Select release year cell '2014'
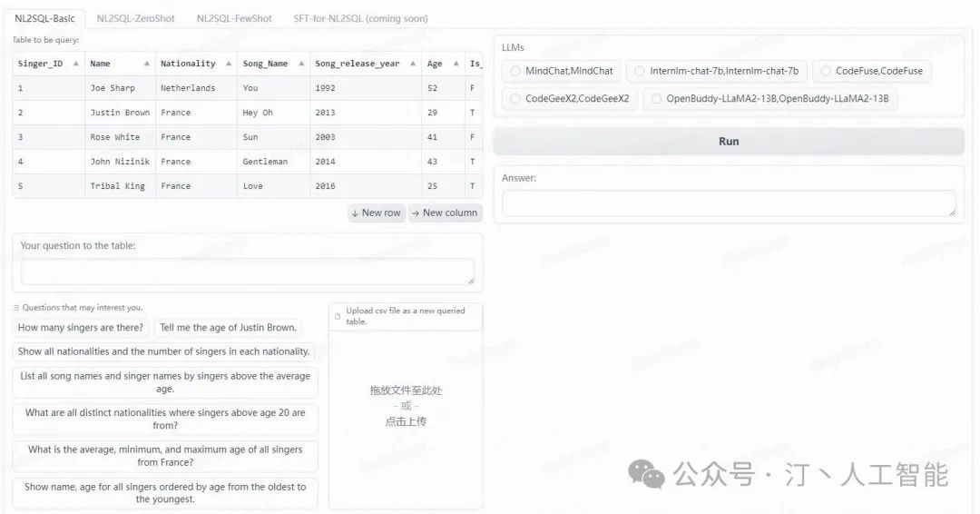This screenshot has height=514, width=980. point(366,162)
